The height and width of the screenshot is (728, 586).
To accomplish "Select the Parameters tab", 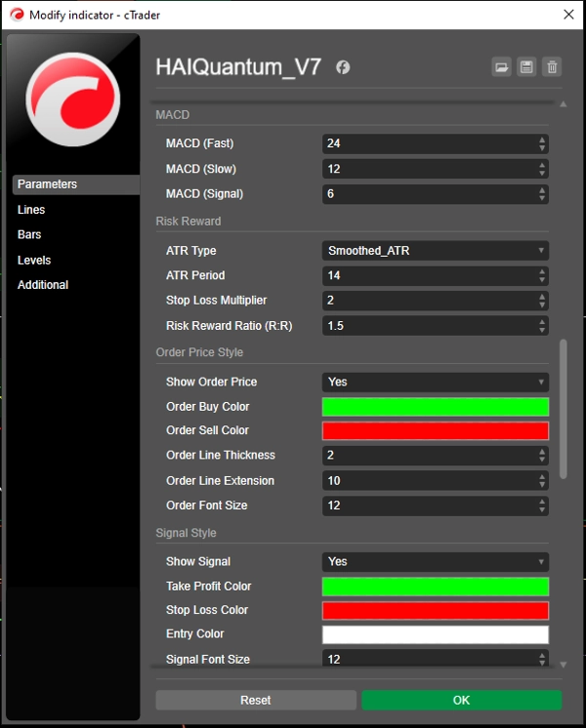I will point(76,184).
